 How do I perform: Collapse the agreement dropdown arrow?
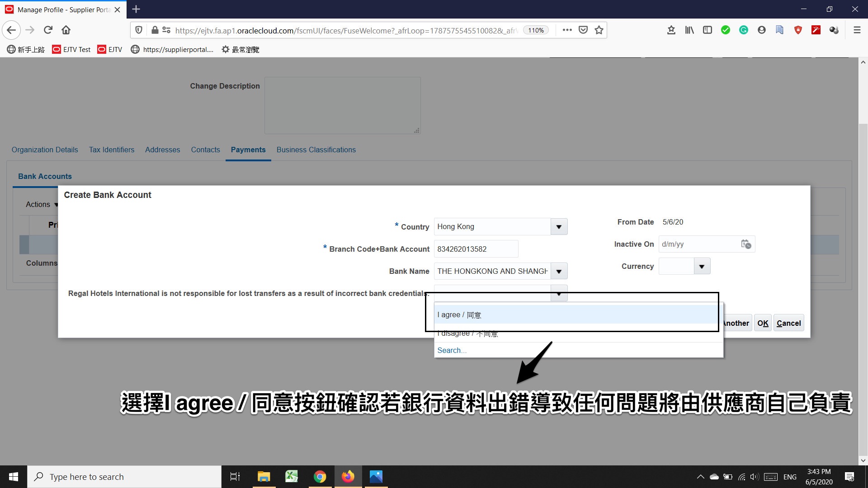pyautogui.click(x=559, y=294)
